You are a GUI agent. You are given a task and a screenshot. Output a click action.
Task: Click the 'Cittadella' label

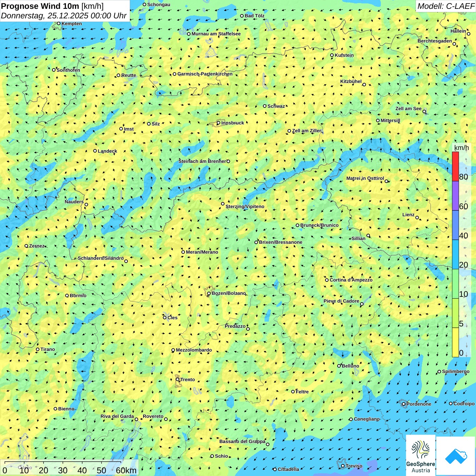(x=289, y=469)
